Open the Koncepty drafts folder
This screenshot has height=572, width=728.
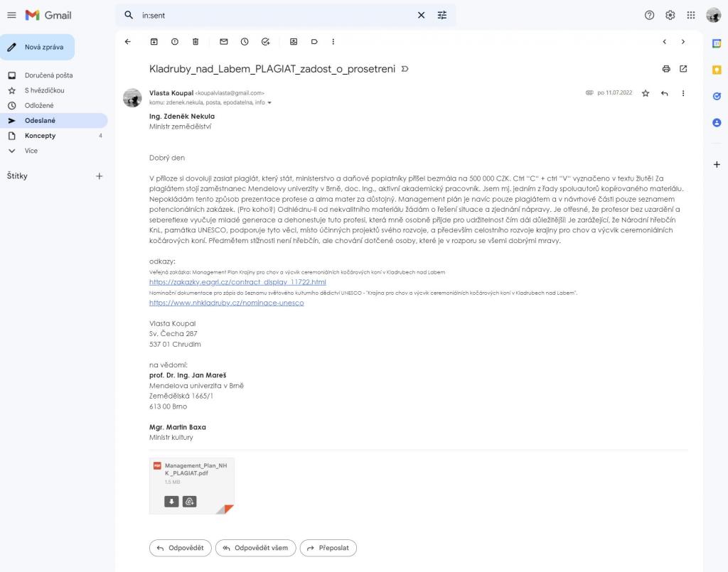click(40, 136)
